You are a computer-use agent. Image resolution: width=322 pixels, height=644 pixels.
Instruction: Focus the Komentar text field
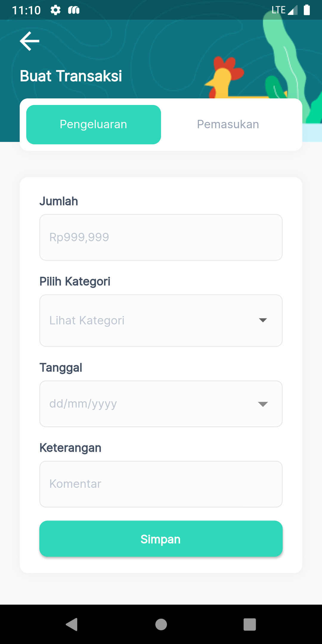161,484
